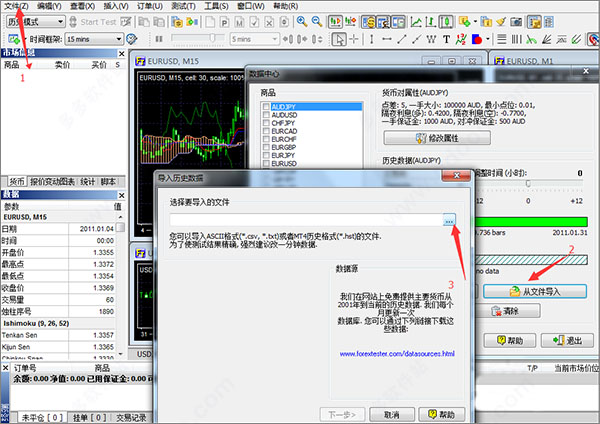Screen dimensions: 600x424
Task: Open the www.forextester.com/datasources.html link
Action: point(396,353)
